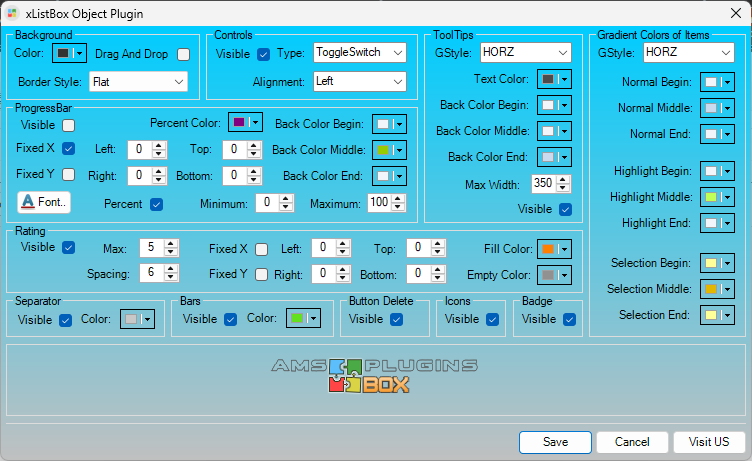
Task: Click the xListBox Object Plugin title icon
Action: (x=14, y=12)
